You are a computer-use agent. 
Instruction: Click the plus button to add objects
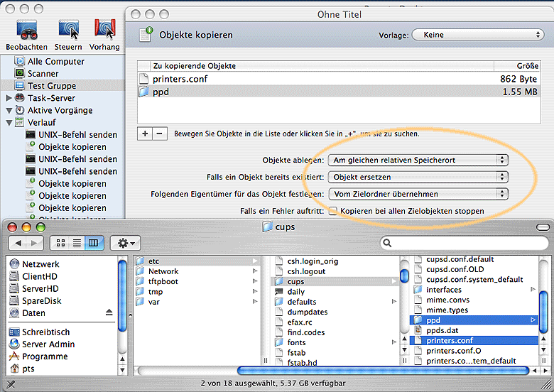coord(145,134)
